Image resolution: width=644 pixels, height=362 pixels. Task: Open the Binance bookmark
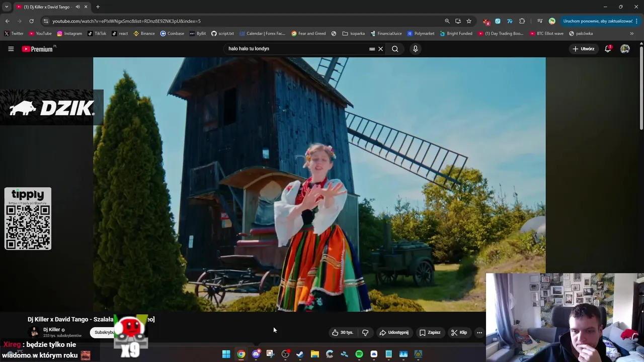[x=144, y=34]
